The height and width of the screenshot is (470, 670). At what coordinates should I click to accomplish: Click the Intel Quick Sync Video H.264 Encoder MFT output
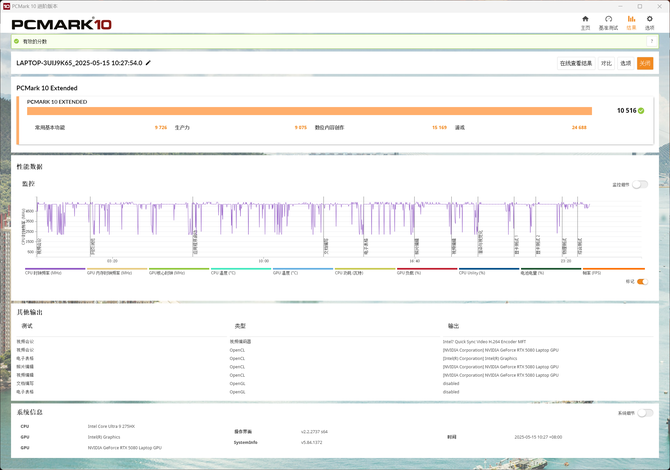(x=485, y=342)
